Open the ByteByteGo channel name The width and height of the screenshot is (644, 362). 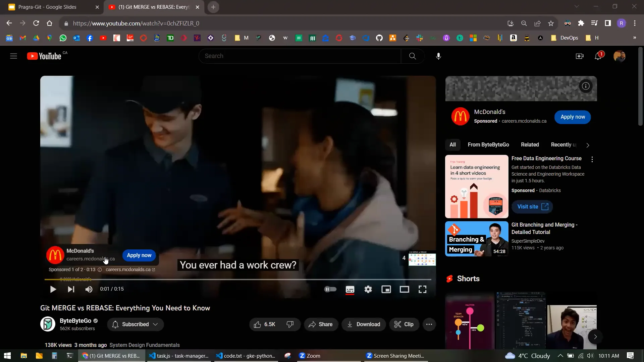tap(75, 321)
